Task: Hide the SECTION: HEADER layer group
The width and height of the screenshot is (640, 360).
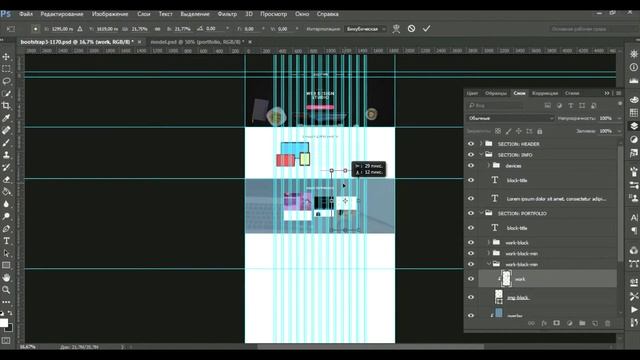Action: point(471,144)
